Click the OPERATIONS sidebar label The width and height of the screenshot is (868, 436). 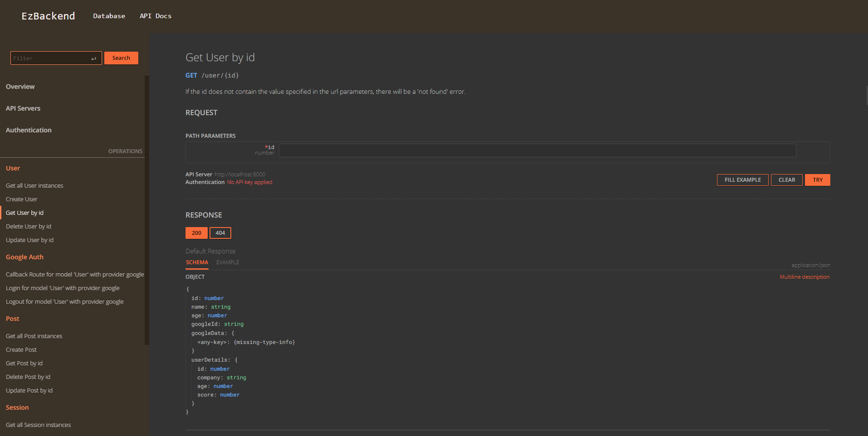[x=125, y=151]
